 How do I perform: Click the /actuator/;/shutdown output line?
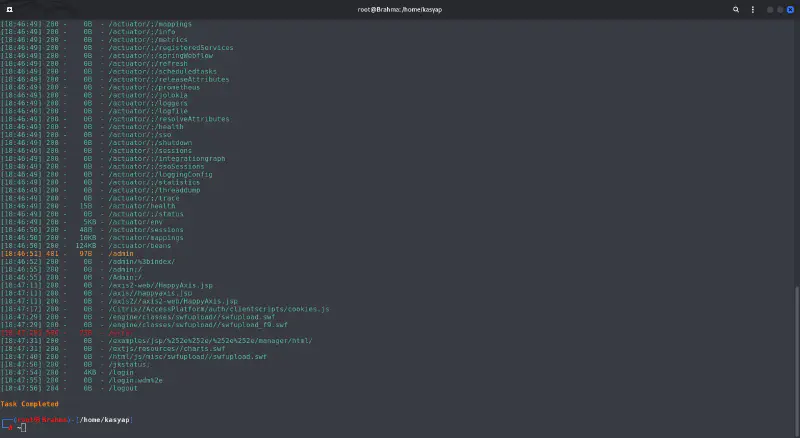[150, 143]
